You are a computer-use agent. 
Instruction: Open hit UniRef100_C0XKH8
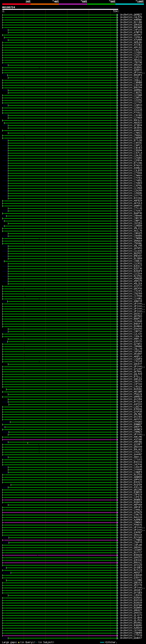[x=131, y=469]
